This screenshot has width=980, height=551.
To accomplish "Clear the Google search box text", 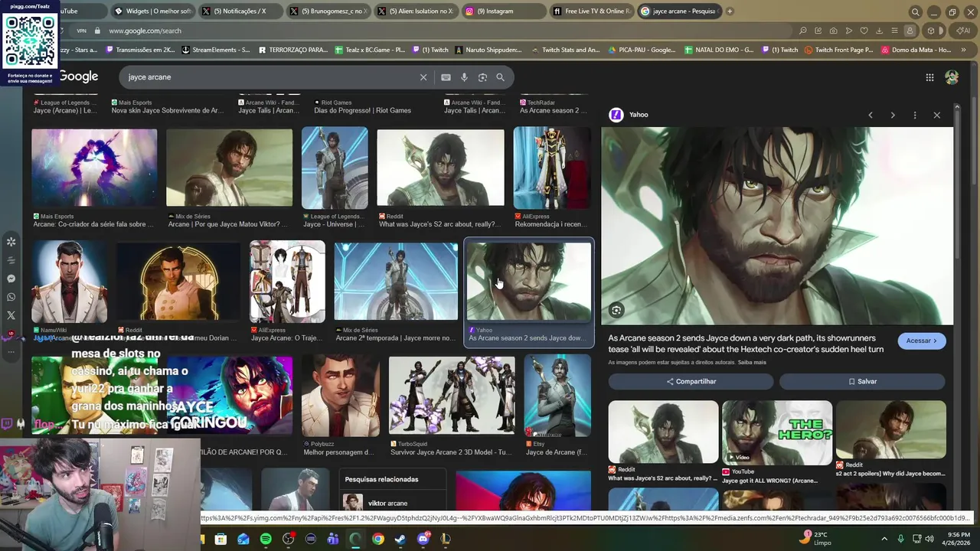I will click(423, 77).
